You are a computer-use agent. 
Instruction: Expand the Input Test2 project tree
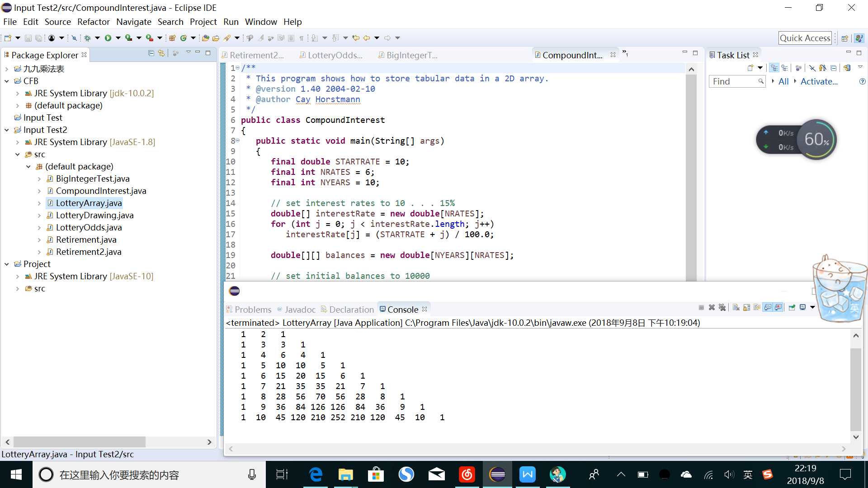pyautogui.click(x=6, y=129)
